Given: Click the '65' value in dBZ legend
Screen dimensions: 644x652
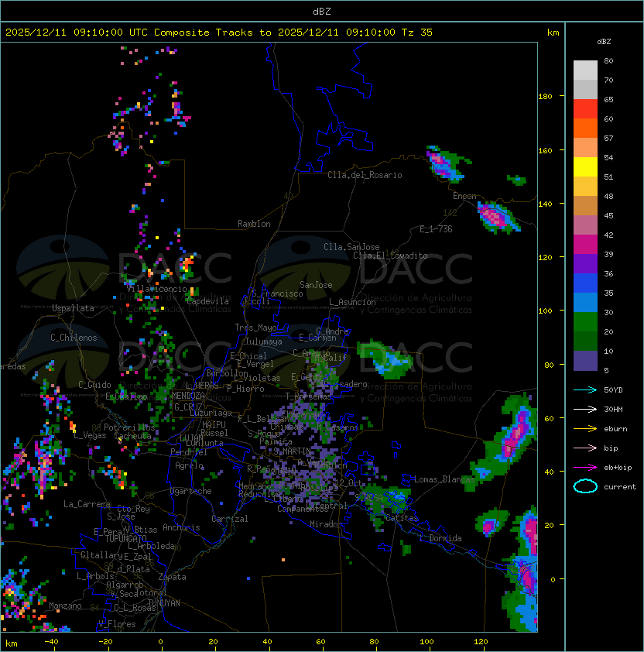Looking at the screenshot, I should (x=608, y=99).
